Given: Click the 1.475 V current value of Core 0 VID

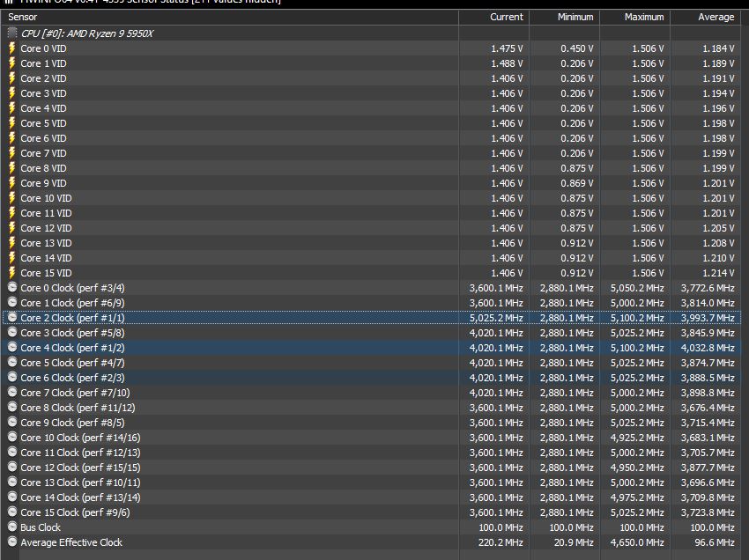Looking at the screenshot, I should coord(507,48).
